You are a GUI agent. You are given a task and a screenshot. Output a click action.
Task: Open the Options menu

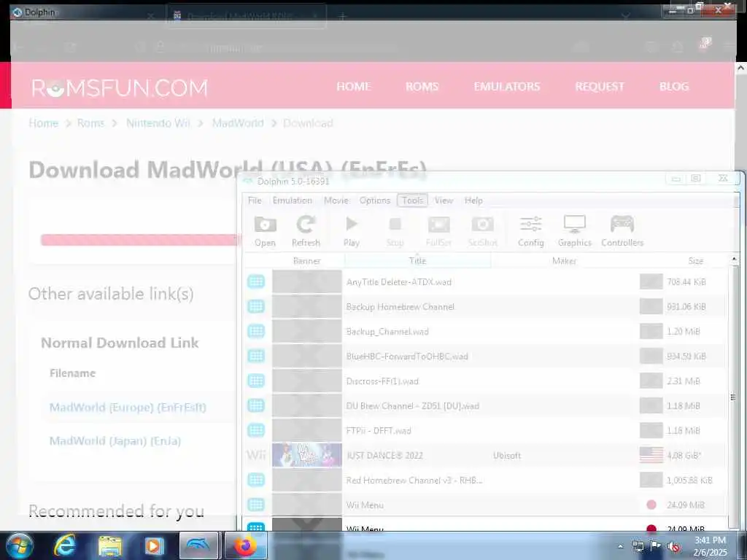point(374,201)
